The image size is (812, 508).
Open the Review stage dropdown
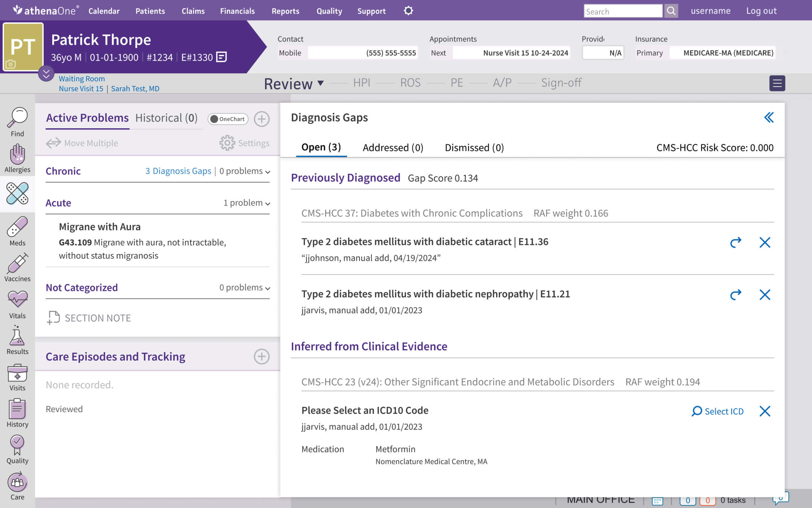(x=320, y=83)
